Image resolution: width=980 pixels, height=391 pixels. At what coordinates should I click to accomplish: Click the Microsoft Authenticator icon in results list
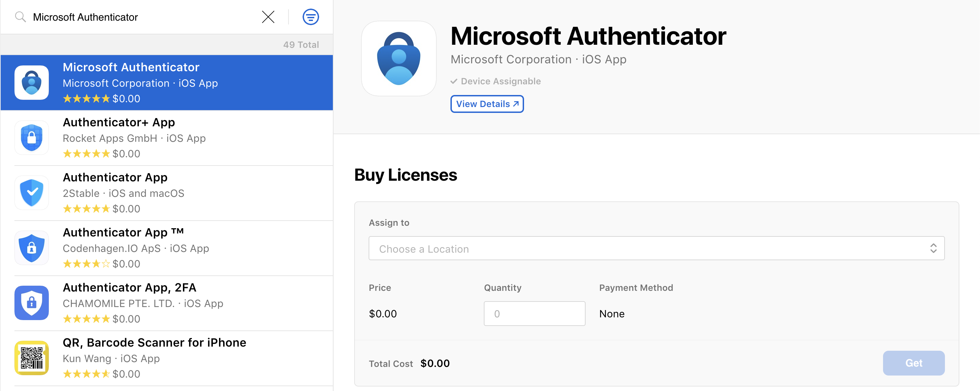(32, 83)
